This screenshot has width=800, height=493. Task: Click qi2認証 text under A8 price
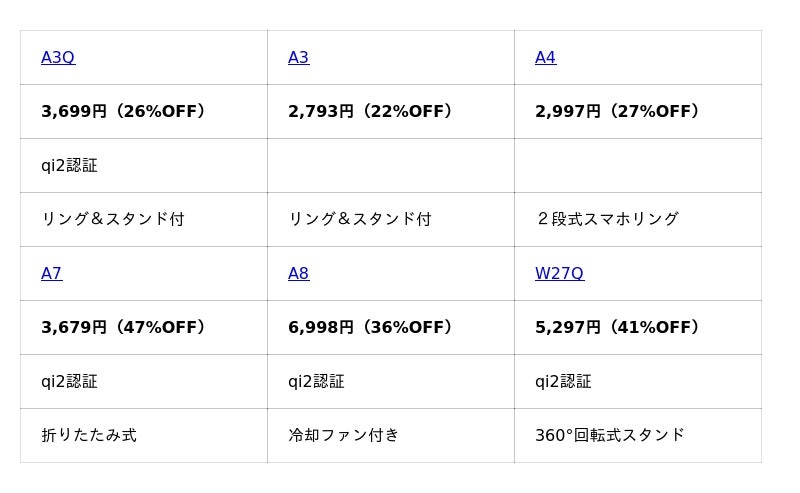pos(316,382)
